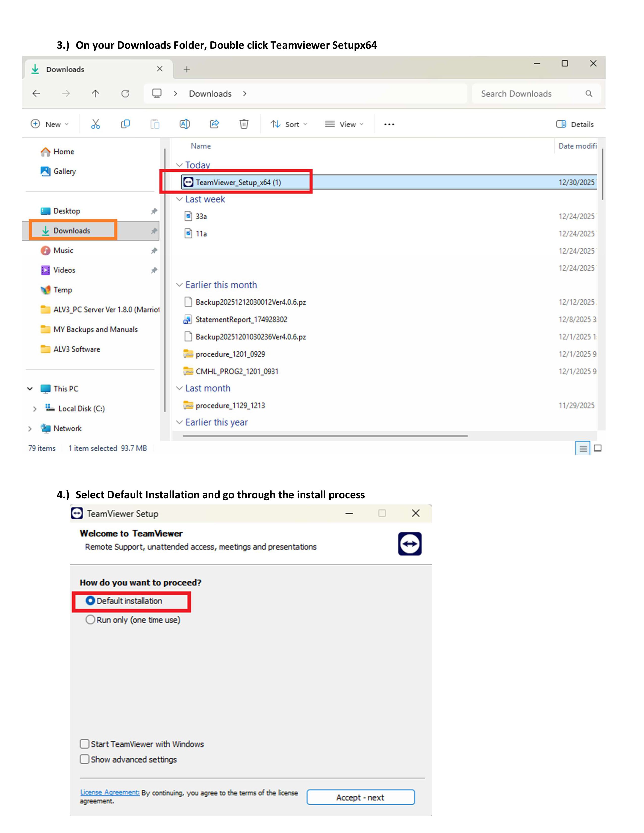Viewport: 644px width, 833px height.
Task: Collapse the Last week group
Action: [179, 199]
